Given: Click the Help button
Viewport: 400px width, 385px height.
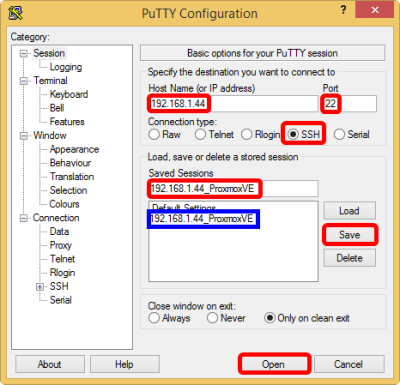Looking at the screenshot, I should [x=124, y=364].
